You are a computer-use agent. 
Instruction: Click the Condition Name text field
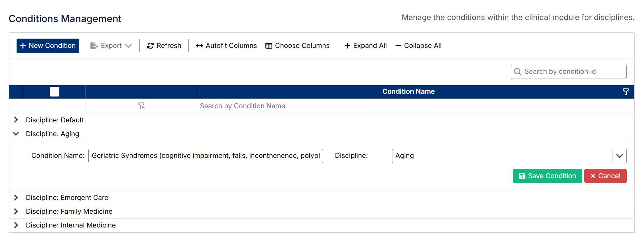pyautogui.click(x=206, y=156)
